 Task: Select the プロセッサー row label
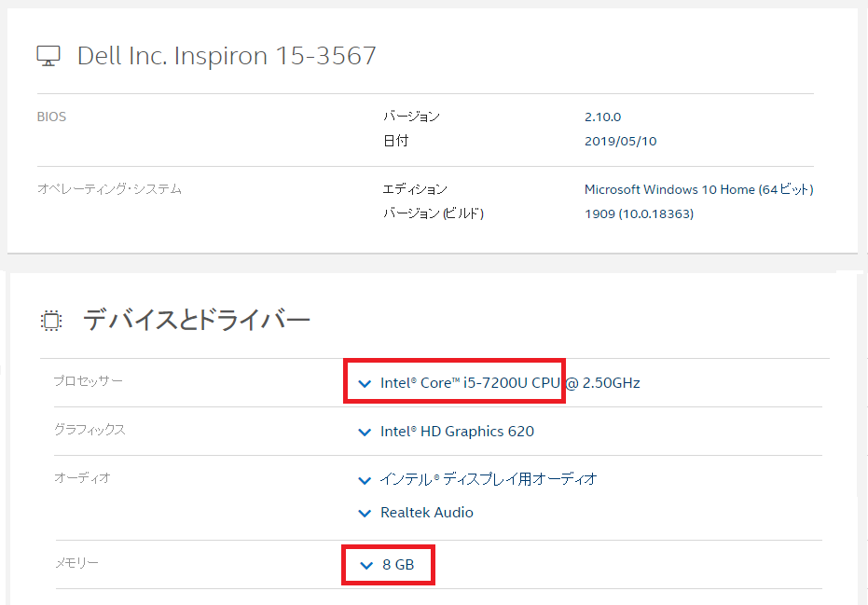88,381
